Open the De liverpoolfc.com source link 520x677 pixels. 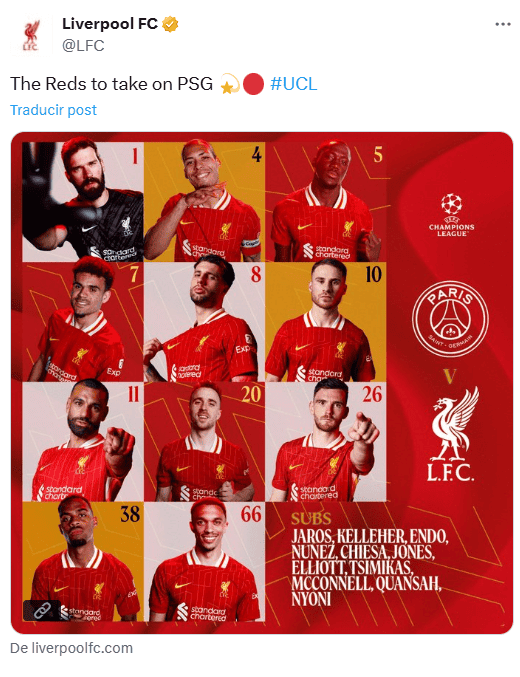(x=71, y=648)
